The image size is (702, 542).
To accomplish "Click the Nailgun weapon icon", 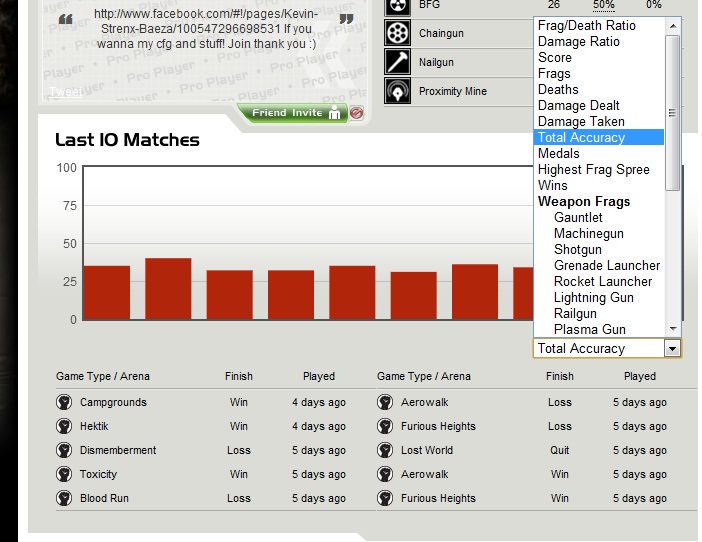I will pos(397,62).
